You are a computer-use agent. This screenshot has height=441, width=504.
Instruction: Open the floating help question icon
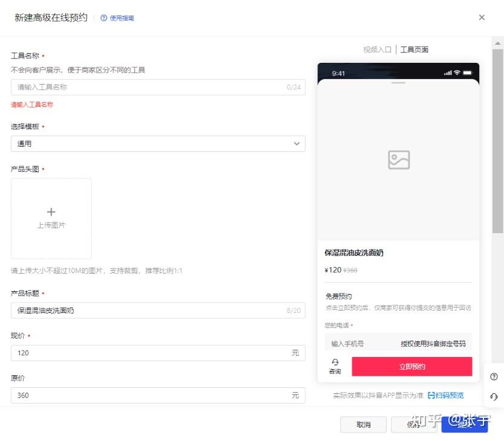point(494,376)
